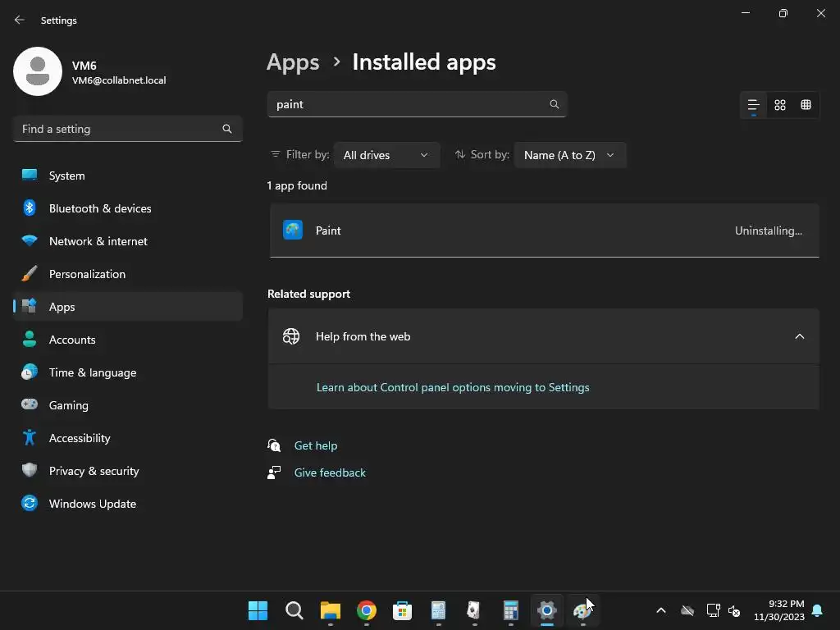The image size is (840, 630).
Task: Click the VM6@collabnet.local account text
Action: (119, 80)
